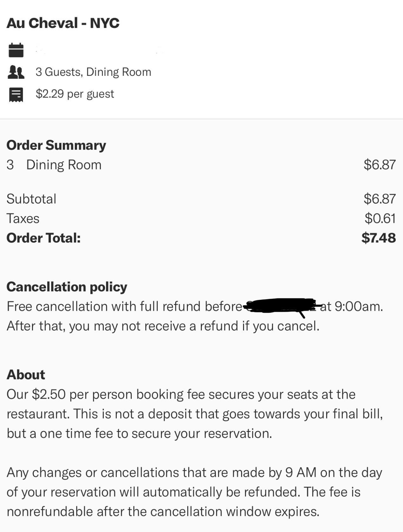Click the 3 Guests, Dining Room text

[93, 72]
